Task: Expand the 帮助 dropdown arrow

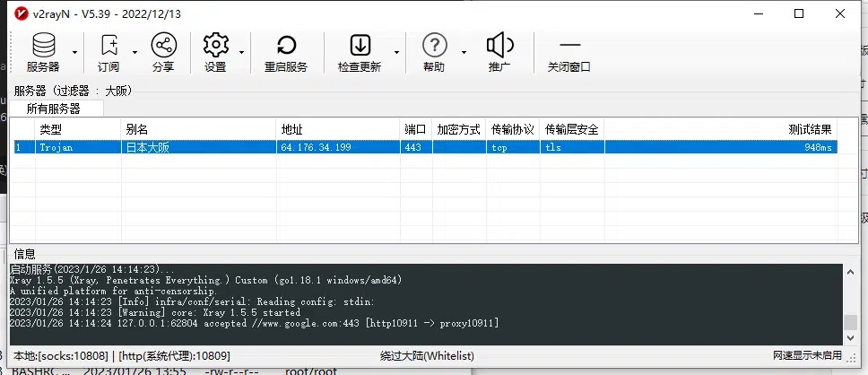Action: pos(463,53)
